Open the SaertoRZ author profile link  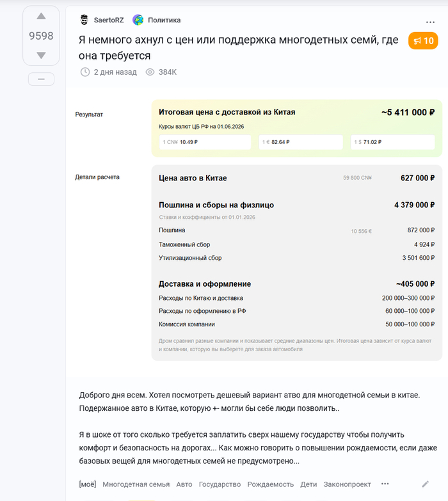point(109,20)
